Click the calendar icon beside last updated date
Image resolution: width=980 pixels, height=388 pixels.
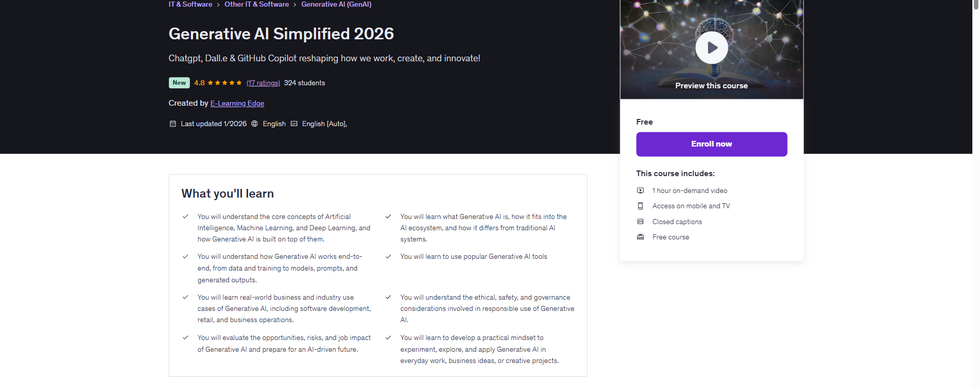tap(173, 124)
